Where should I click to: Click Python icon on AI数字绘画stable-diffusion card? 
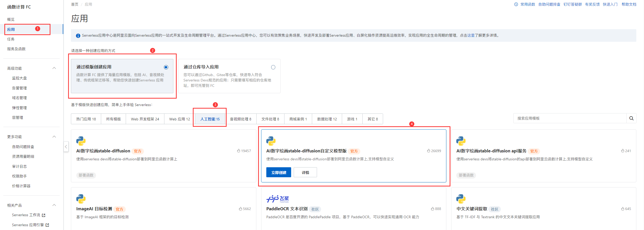pyautogui.click(x=81, y=141)
